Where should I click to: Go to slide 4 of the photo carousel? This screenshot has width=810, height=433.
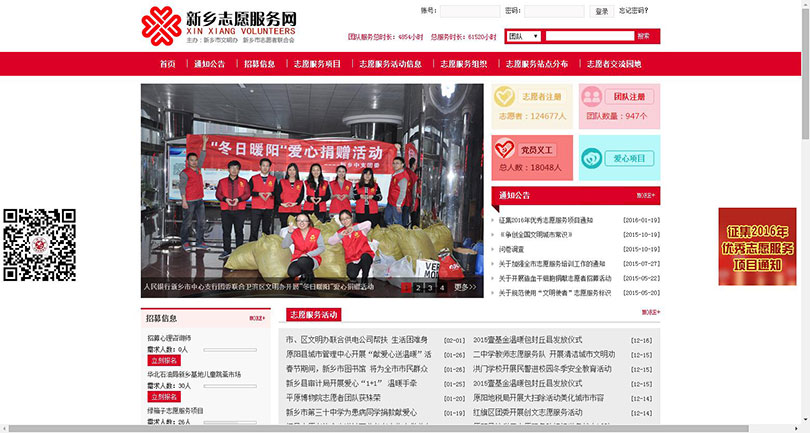[x=442, y=288]
